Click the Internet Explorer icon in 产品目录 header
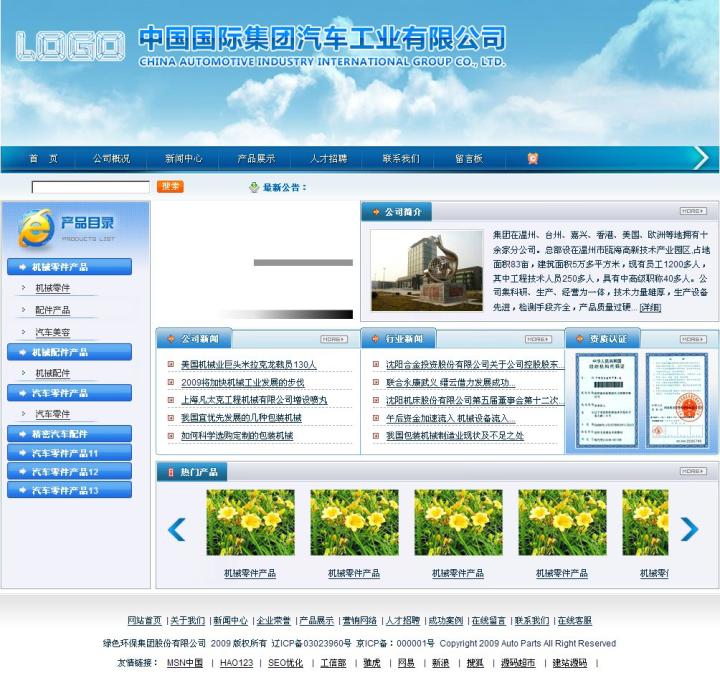The width and height of the screenshot is (720, 678). (36, 228)
